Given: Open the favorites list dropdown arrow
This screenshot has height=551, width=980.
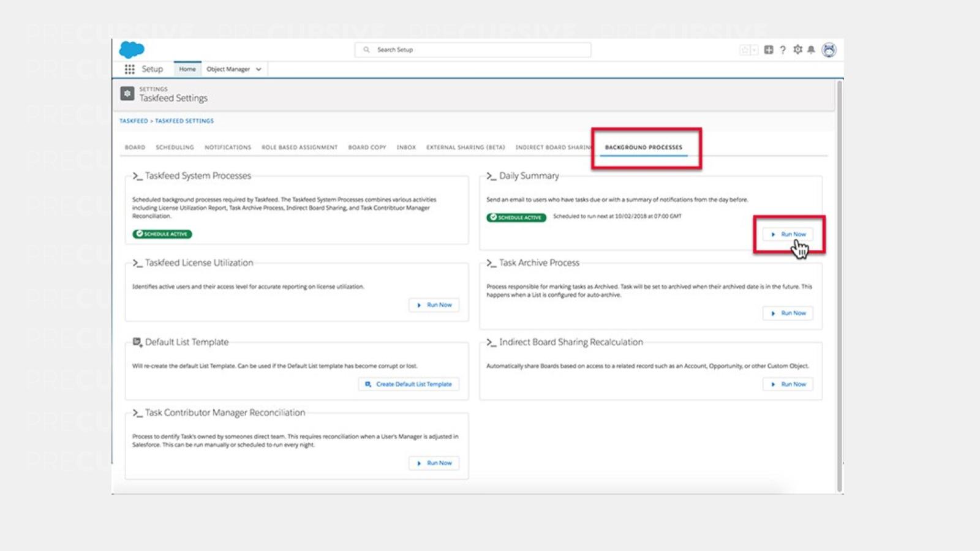Looking at the screenshot, I should click(x=755, y=50).
